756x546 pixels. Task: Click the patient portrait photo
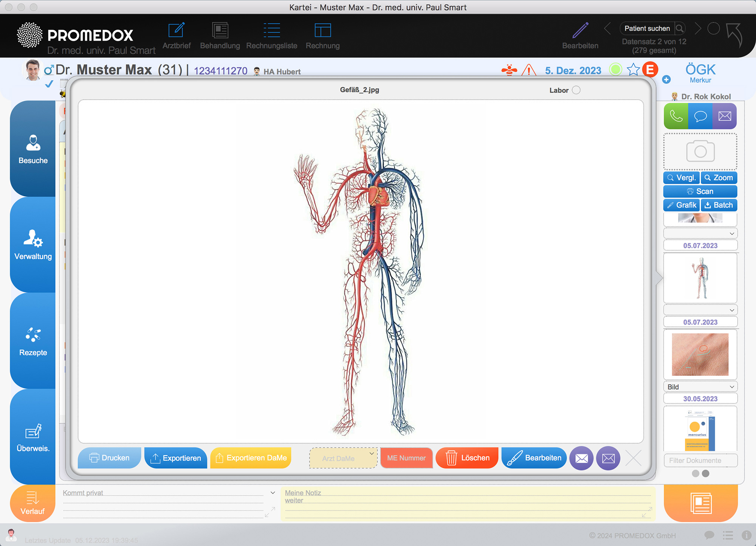tap(33, 70)
